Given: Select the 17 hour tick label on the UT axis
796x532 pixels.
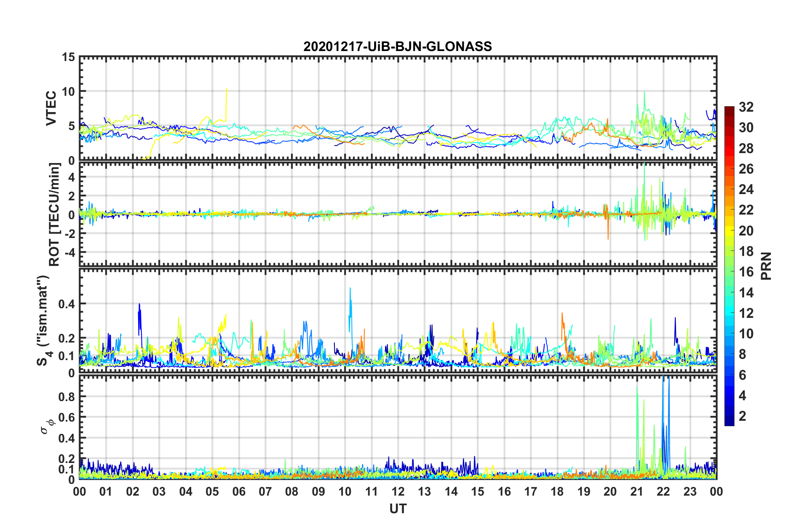Looking at the screenshot, I should click(531, 491).
